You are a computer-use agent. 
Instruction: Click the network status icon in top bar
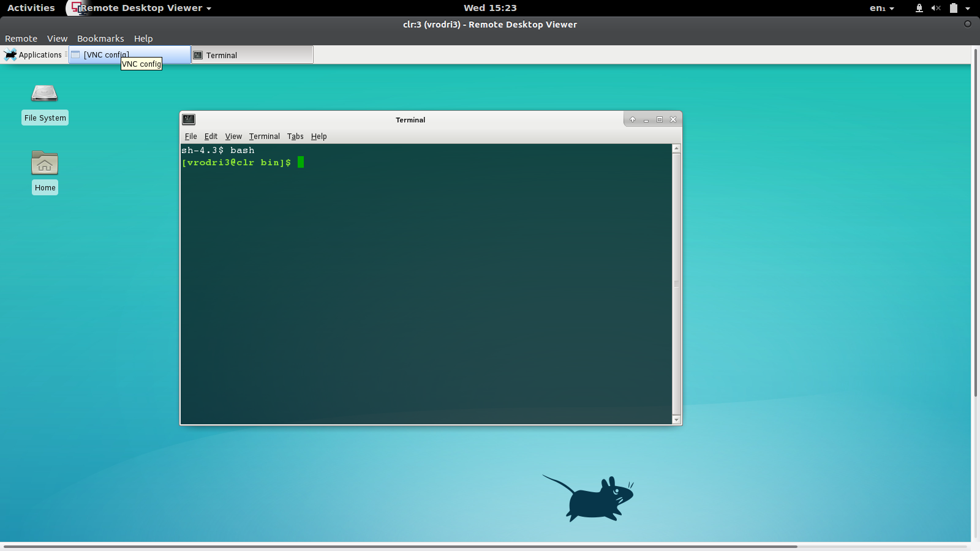[919, 8]
